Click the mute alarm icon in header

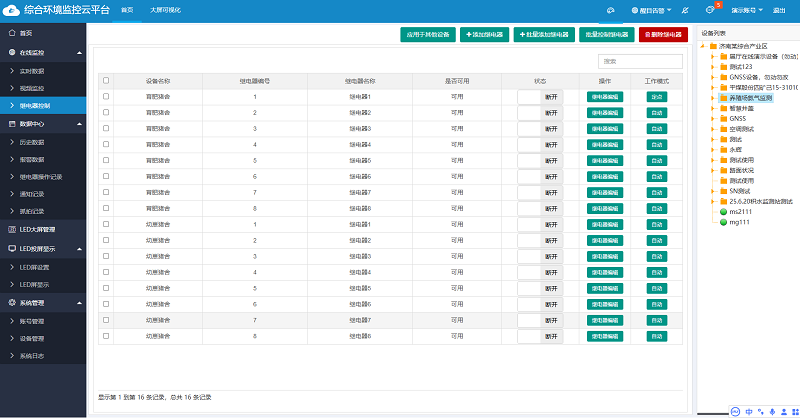684,9
